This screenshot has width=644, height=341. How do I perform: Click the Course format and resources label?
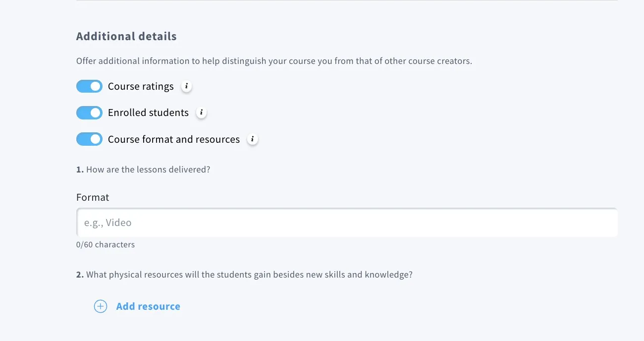174,139
